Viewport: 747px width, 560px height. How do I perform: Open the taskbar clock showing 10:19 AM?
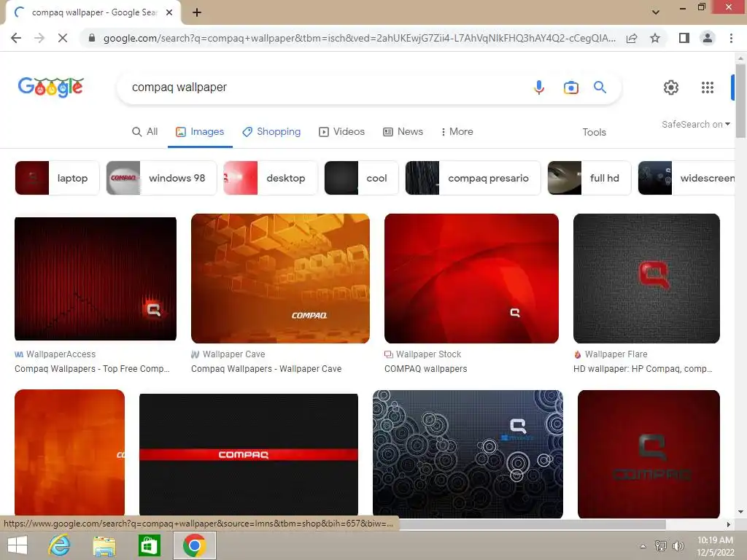(x=715, y=546)
